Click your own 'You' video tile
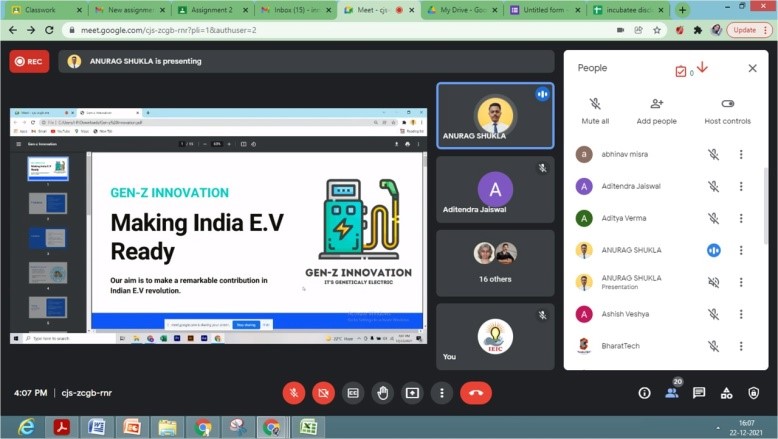 tap(495, 337)
